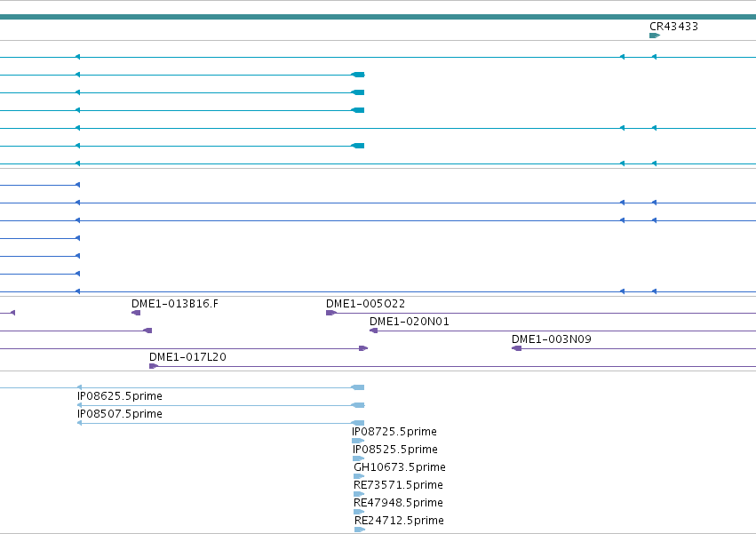Select the DME1-017L20 purple start glyph
This screenshot has height=534, width=756.
point(154,366)
